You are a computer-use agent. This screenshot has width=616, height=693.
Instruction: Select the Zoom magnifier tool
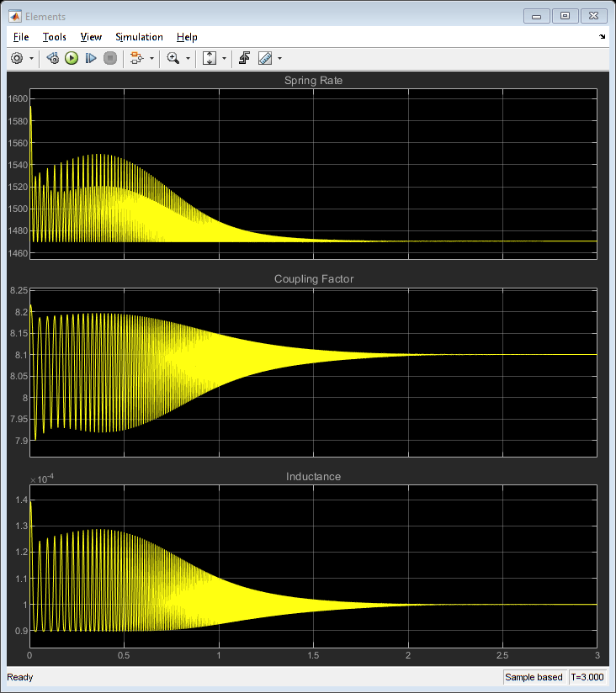173,58
